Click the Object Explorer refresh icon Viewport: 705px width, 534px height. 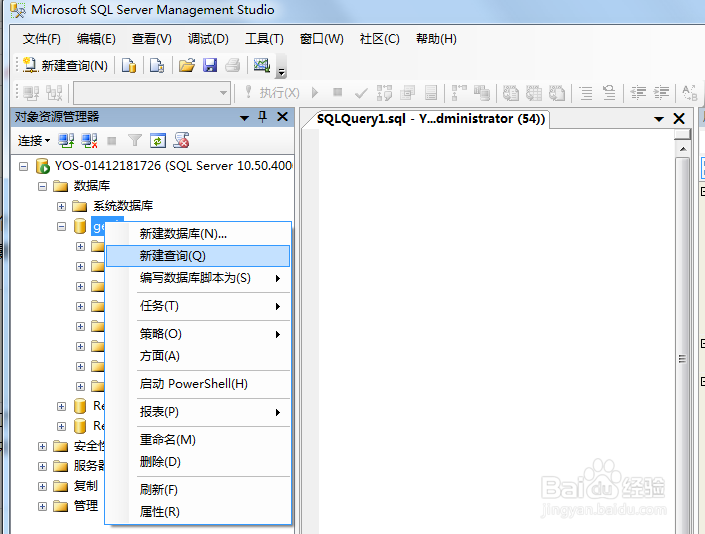(x=158, y=141)
